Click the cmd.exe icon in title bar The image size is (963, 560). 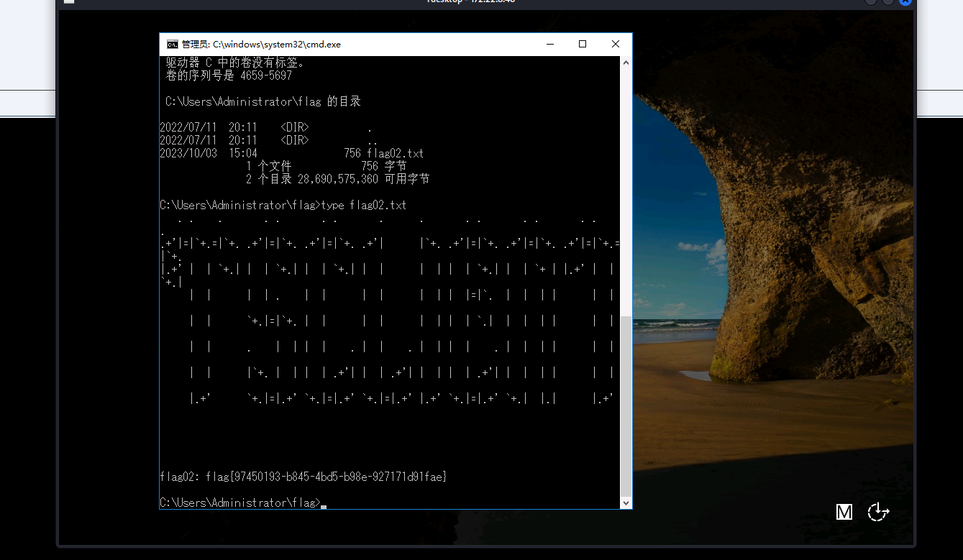click(173, 44)
